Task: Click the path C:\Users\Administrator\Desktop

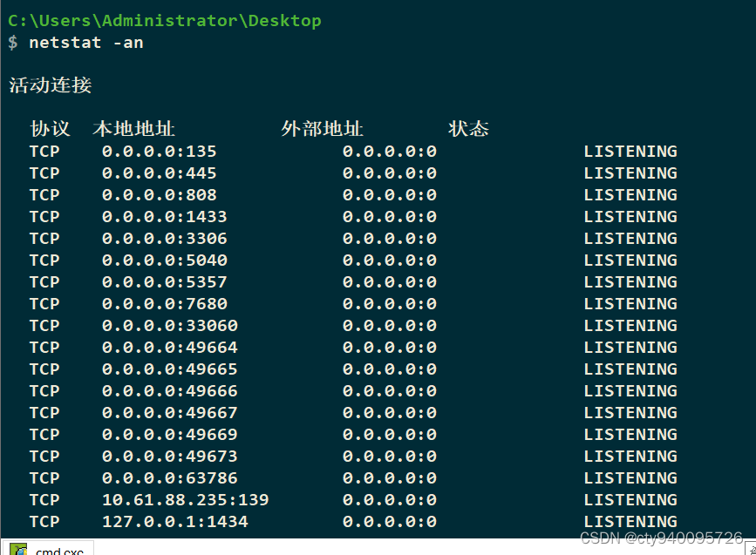Action: (165, 21)
